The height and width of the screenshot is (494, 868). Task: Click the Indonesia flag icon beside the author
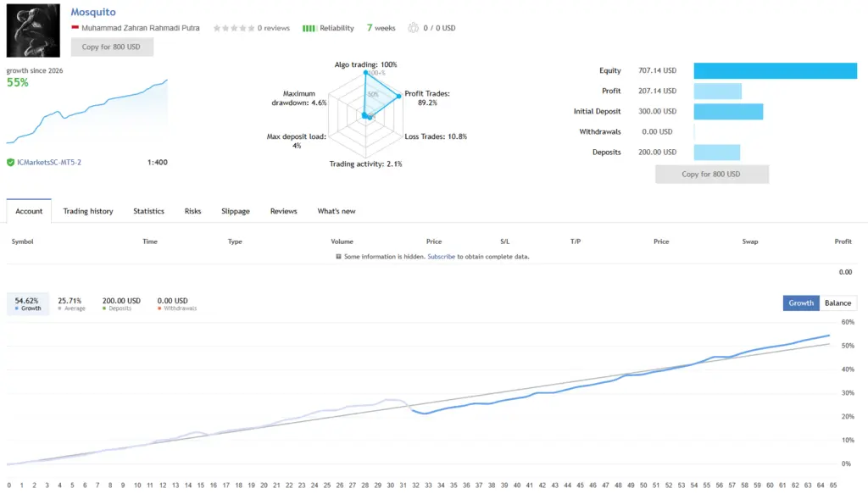[75, 27]
